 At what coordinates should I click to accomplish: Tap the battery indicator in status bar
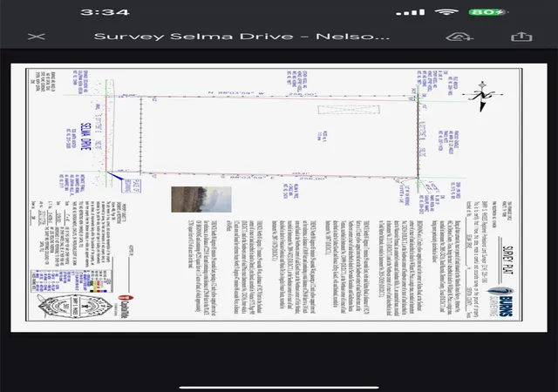pos(487,12)
